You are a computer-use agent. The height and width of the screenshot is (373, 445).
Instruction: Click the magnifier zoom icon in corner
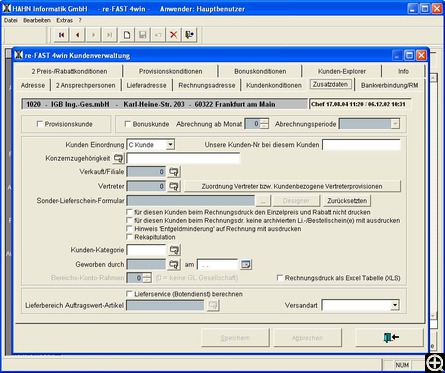click(x=435, y=363)
